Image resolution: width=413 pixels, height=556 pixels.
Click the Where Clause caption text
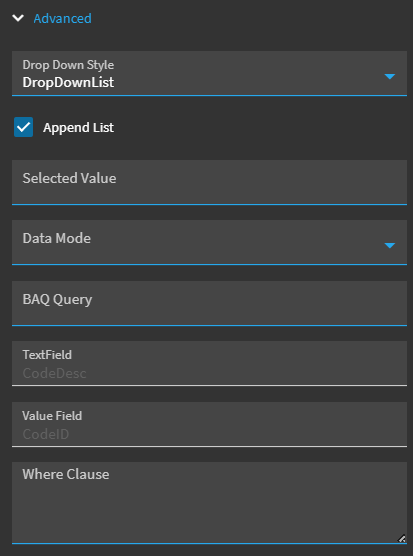66,474
